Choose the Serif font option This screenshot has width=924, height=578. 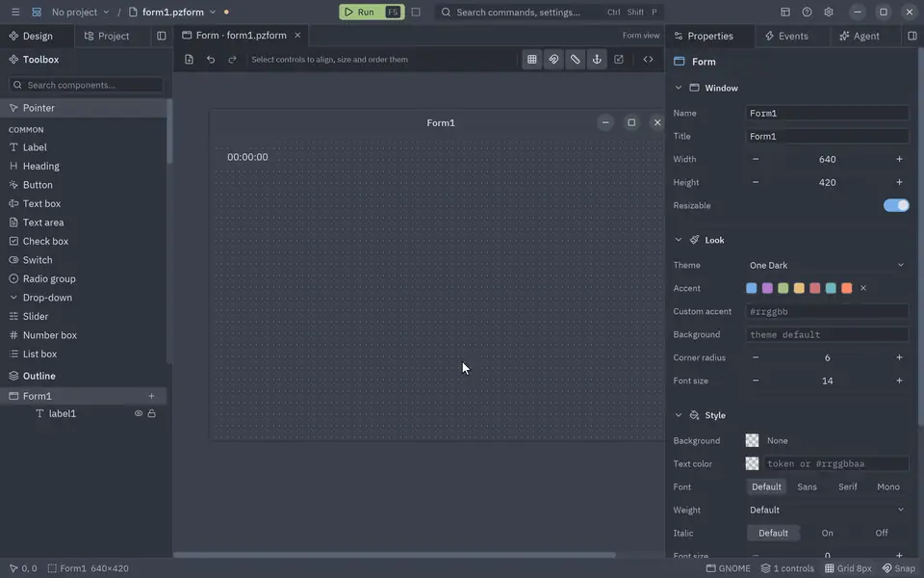pyautogui.click(x=847, y=486)
